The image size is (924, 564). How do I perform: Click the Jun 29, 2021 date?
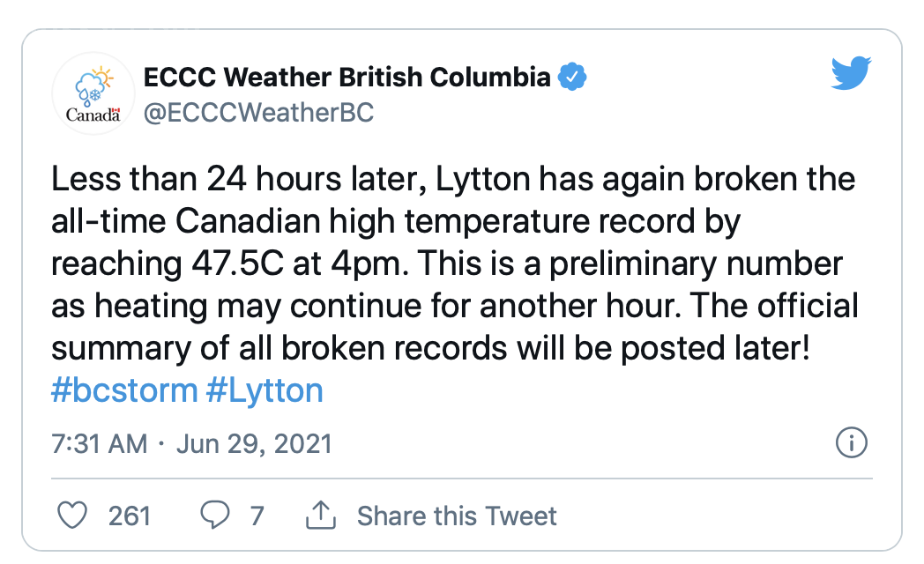pyautogui.click(x=254, y=443)
